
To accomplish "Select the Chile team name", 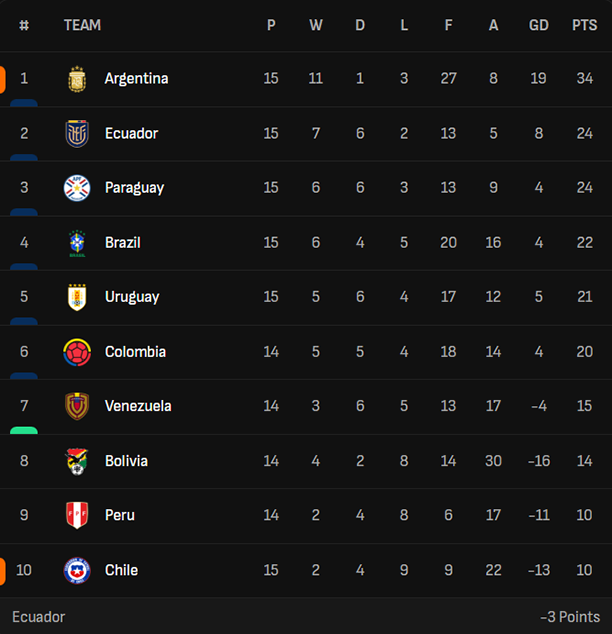I will [x=121, y=570].
